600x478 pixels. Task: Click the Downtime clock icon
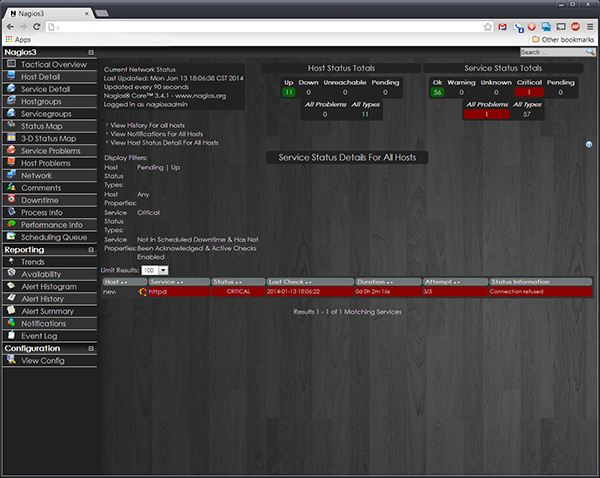(11, 200)
